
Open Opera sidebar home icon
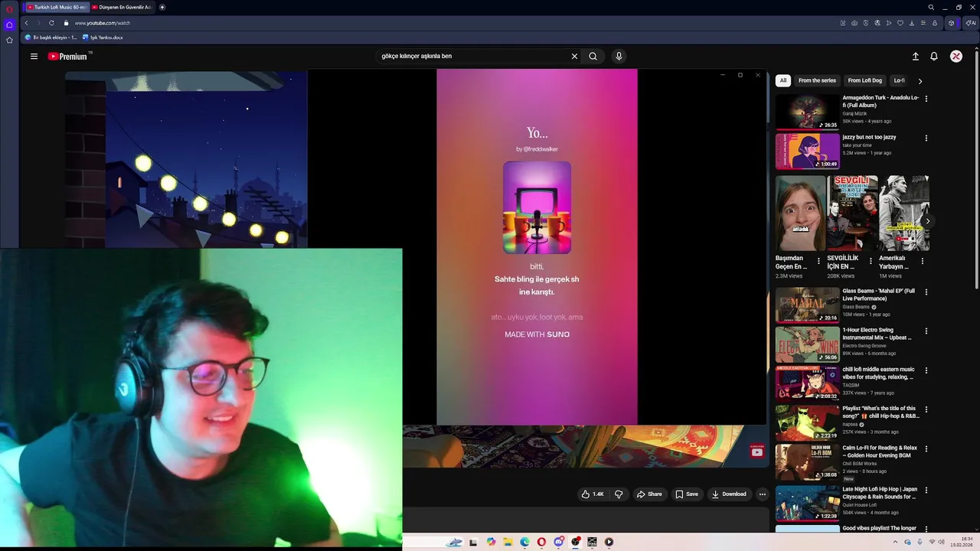pyautogui.click(x=9, y=24)
